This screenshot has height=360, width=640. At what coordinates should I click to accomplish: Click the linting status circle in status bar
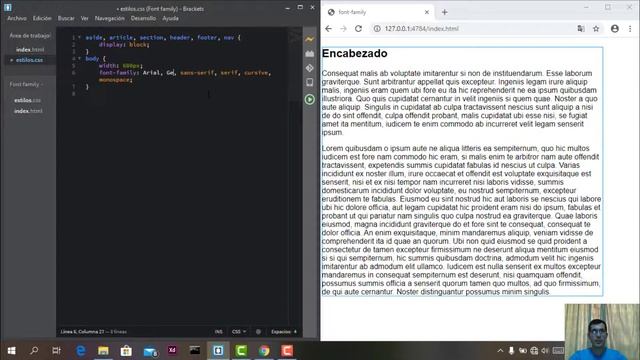[258, 332]
